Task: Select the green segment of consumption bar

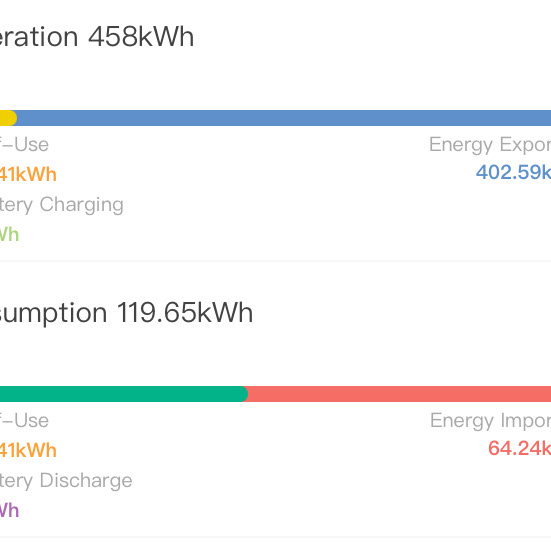Action: point(124,394)
